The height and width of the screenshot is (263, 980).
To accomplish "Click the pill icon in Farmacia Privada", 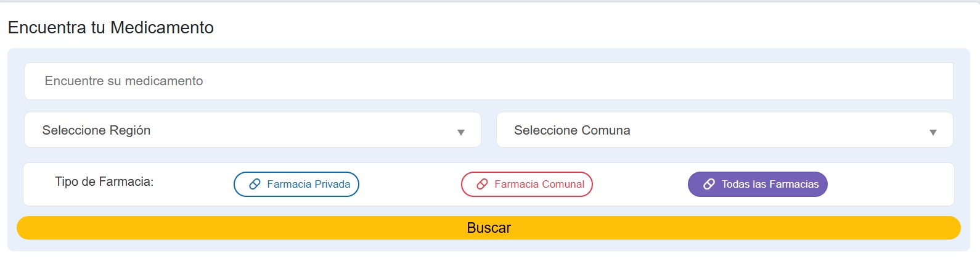I will [255, 184].
